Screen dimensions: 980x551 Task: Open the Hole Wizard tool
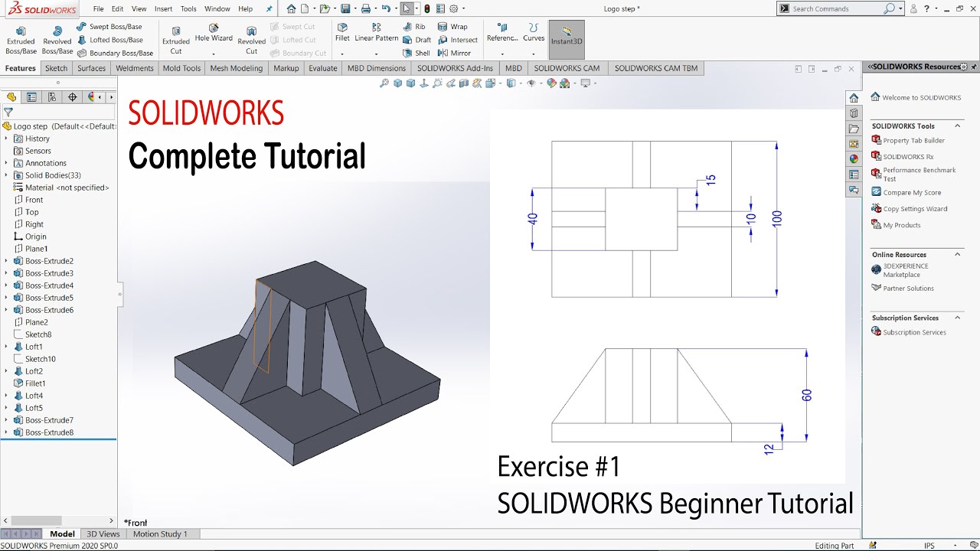point(214,33)
